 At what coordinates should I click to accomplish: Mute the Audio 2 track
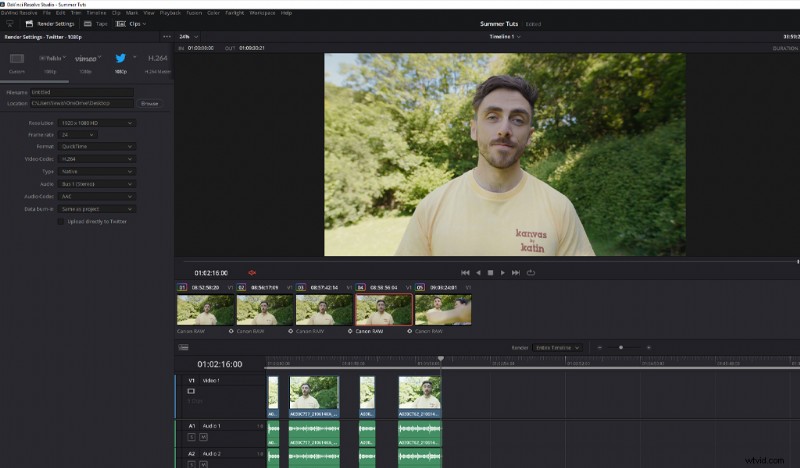203,464
